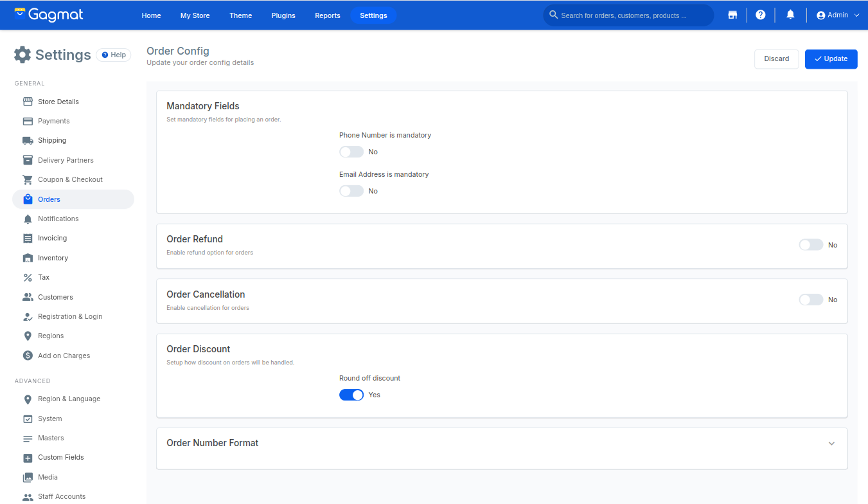Viewport: 868px width, 504px height.
Task: Click the Notifications bell sidebar icon
Action: pos(28,219)
